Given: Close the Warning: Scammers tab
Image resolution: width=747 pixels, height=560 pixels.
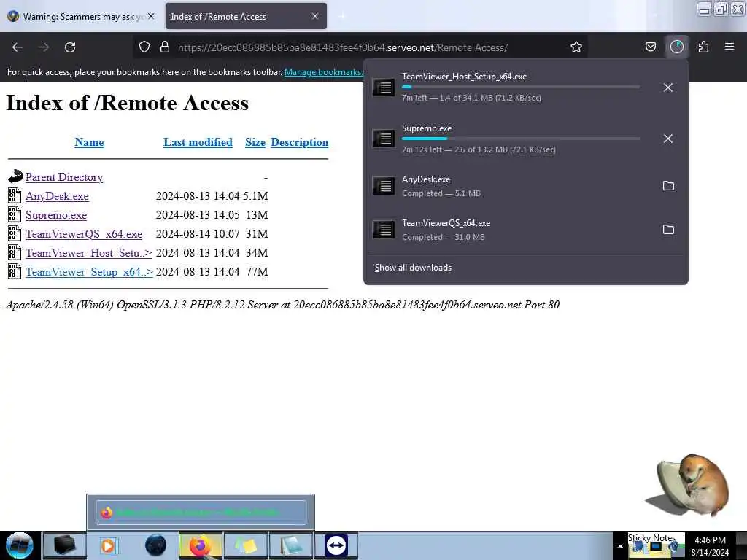Looking at the screenshot, I should coord(151,16).
